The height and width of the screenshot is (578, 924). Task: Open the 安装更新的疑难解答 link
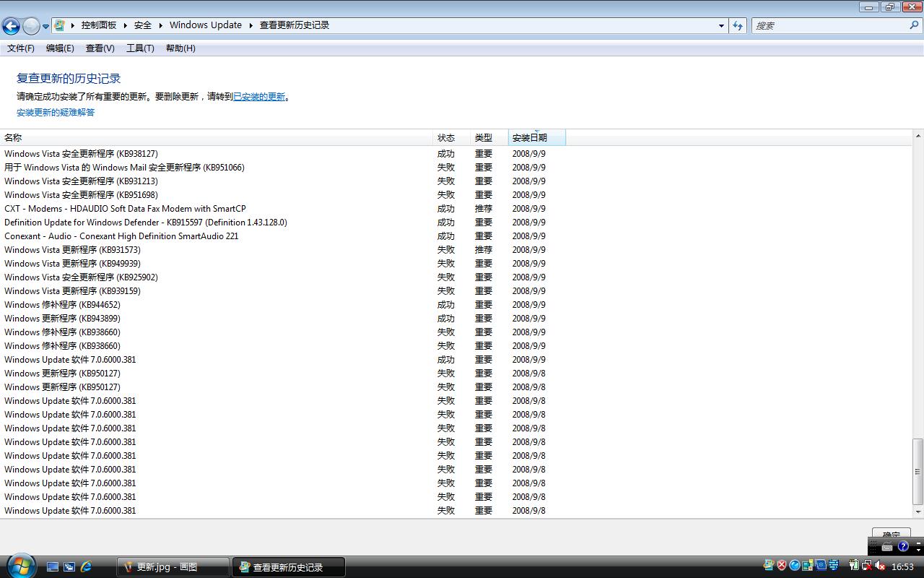click(56, 113)
